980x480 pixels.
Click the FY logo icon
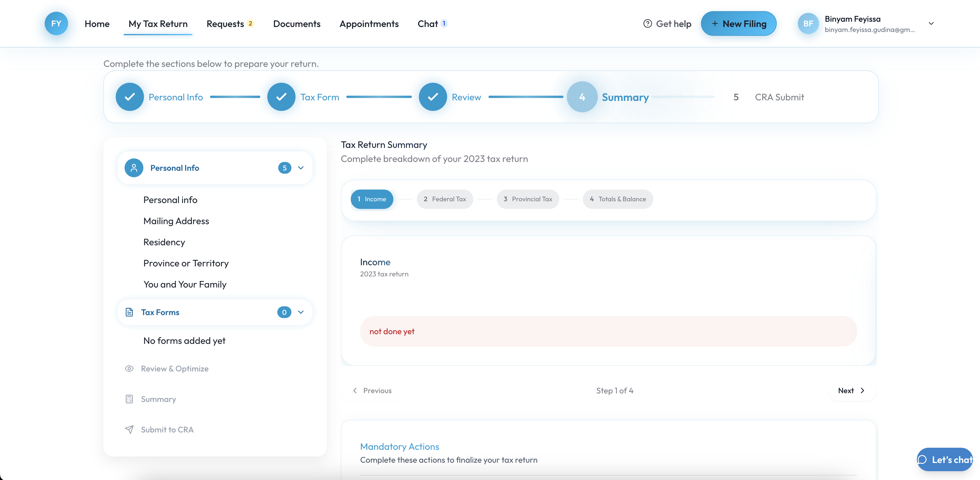[56, 23]
